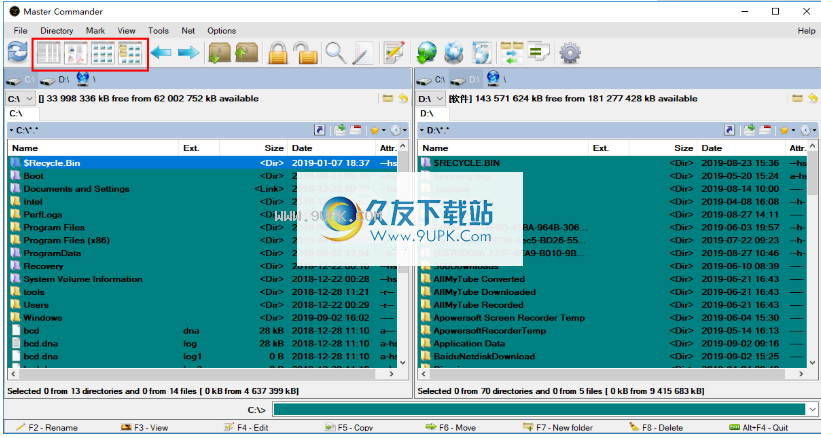Click the closed padlock encrypt icon
821x438 pixels.
coord(278,53)
